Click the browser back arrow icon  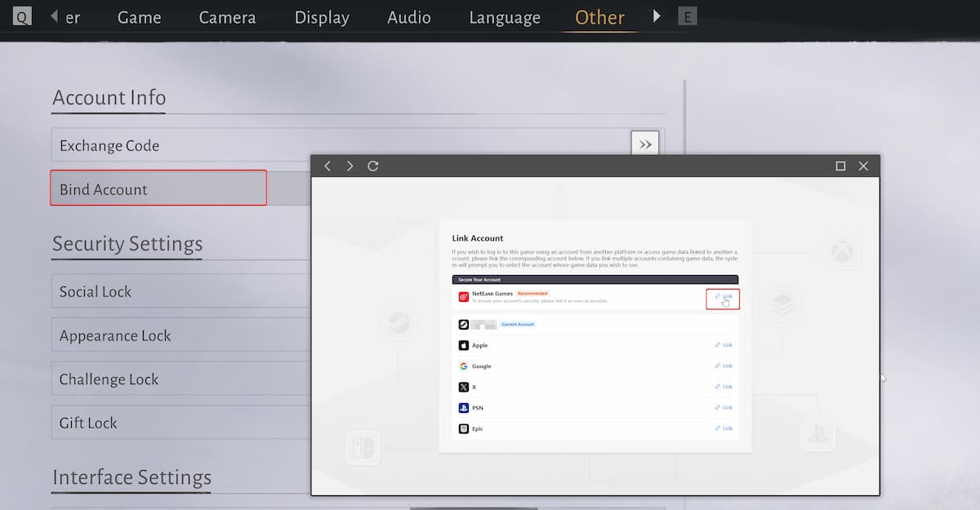(x=327, y=166)
